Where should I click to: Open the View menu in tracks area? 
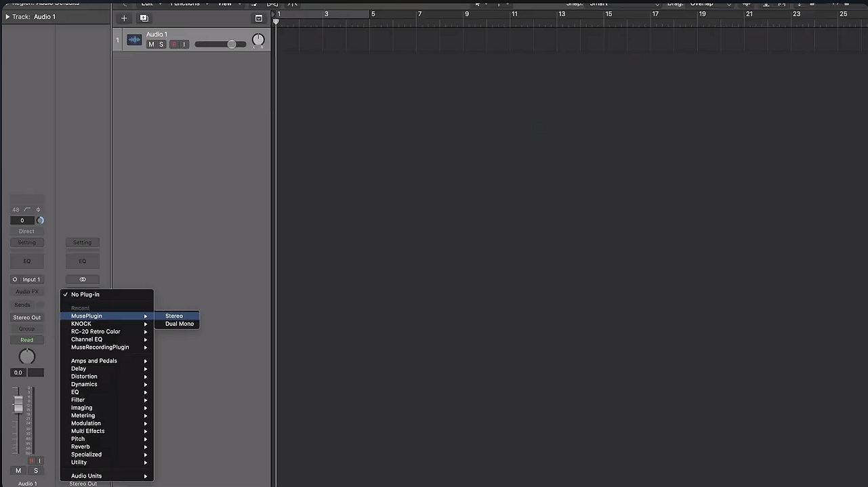[227, 3]
